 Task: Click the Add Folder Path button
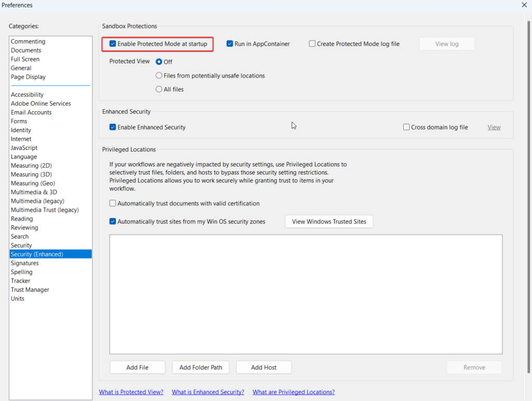[x=201, y=368]
